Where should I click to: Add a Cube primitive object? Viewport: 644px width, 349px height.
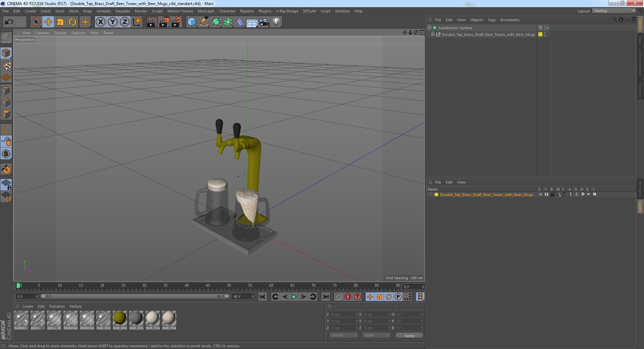click(192, 22)
